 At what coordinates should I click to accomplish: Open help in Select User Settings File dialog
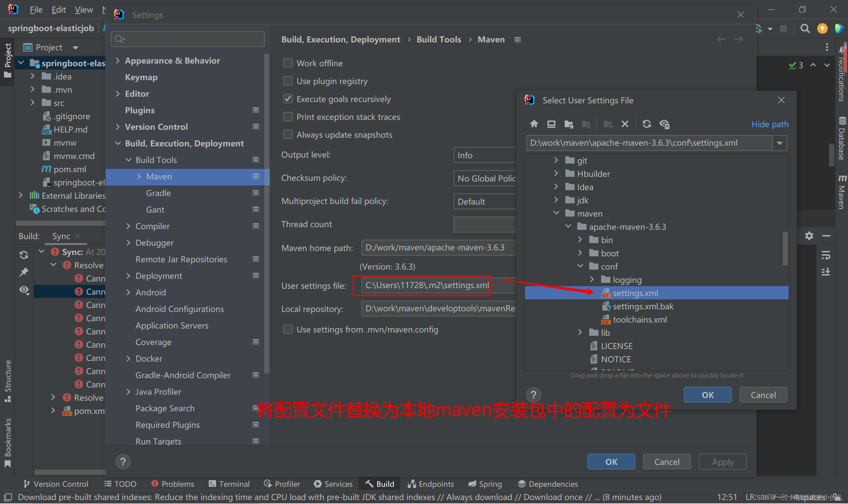pyautogui.click(x=533, y=395)
